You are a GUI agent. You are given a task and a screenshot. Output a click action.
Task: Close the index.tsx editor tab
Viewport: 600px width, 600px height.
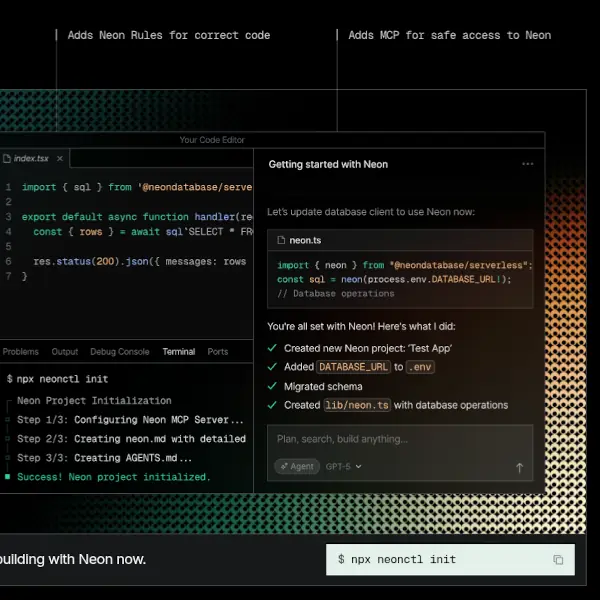pyautogui.click(x=60, y=159)
